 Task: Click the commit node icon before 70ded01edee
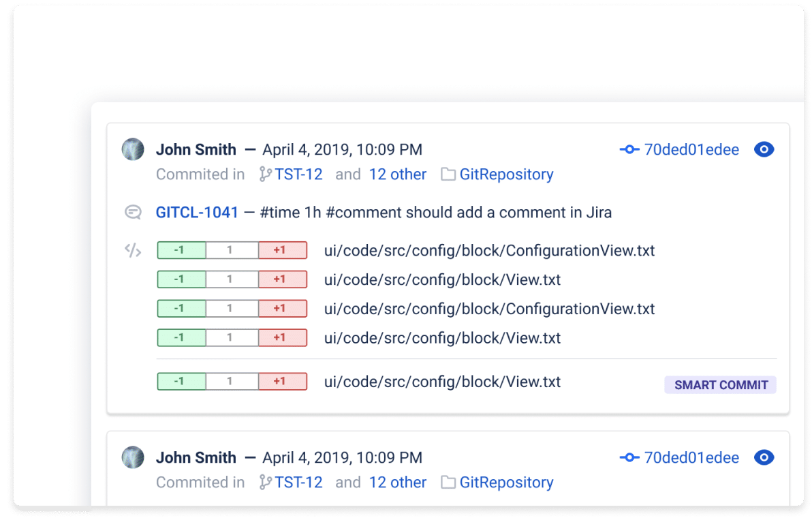click(x=629, y=149)
